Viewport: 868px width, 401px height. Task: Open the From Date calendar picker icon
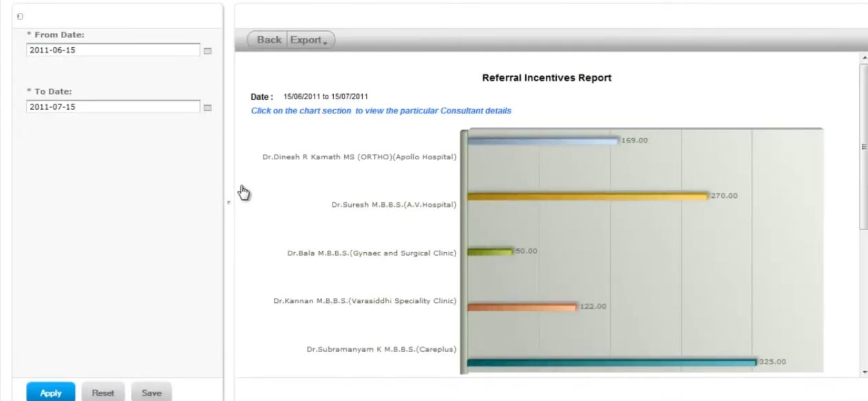[207, 51]
